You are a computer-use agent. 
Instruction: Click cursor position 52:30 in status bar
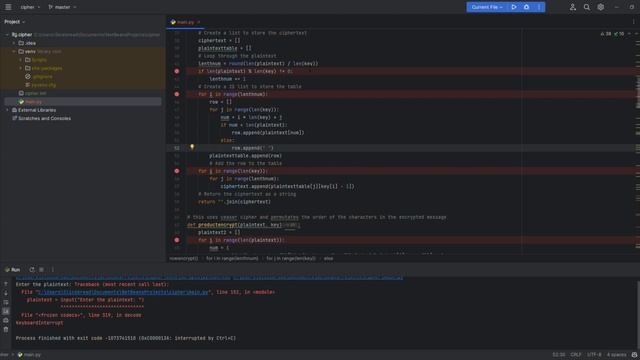[559, 355]
